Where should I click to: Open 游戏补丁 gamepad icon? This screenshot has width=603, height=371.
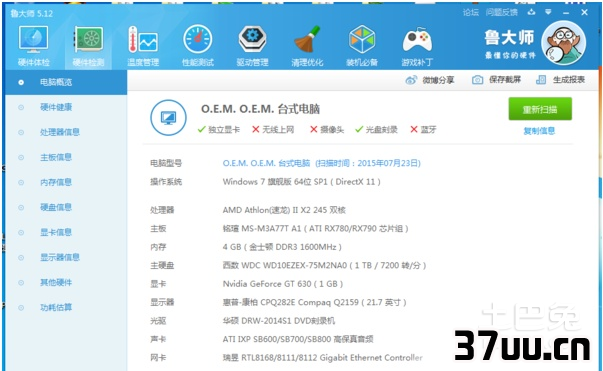(x=417, y=40)
